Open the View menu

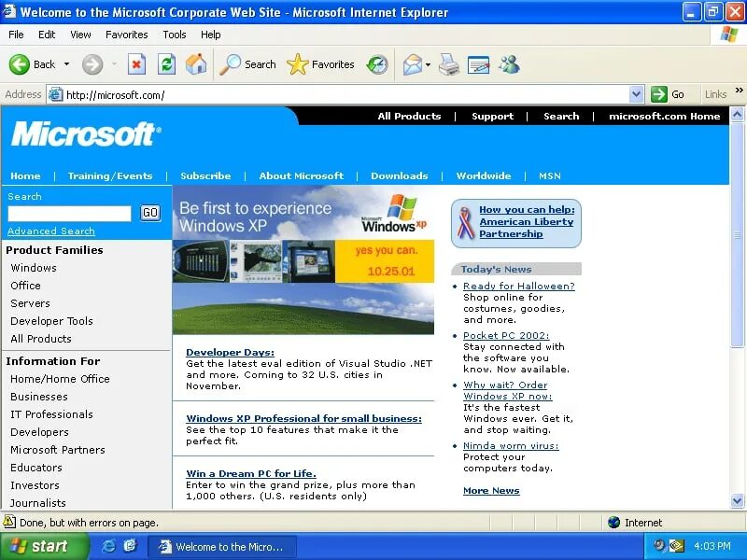[80, 35]
